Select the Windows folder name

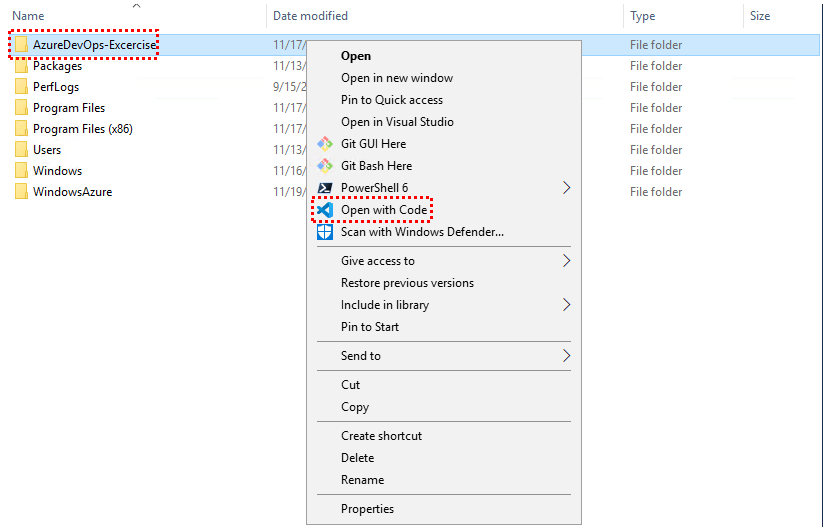pos(57,171)
